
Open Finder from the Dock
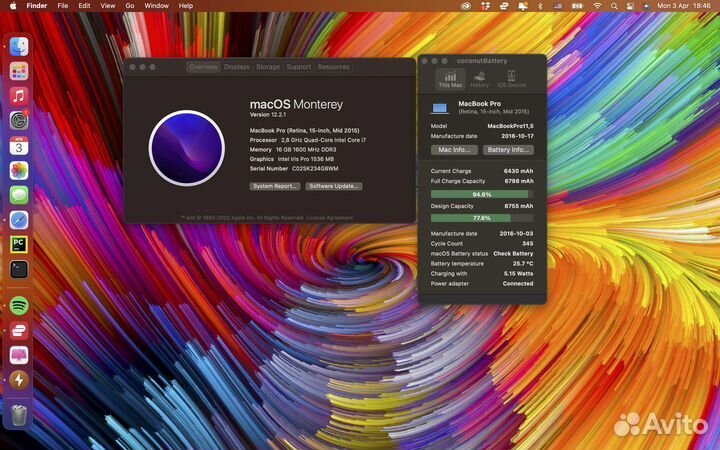tap(19, 46)
